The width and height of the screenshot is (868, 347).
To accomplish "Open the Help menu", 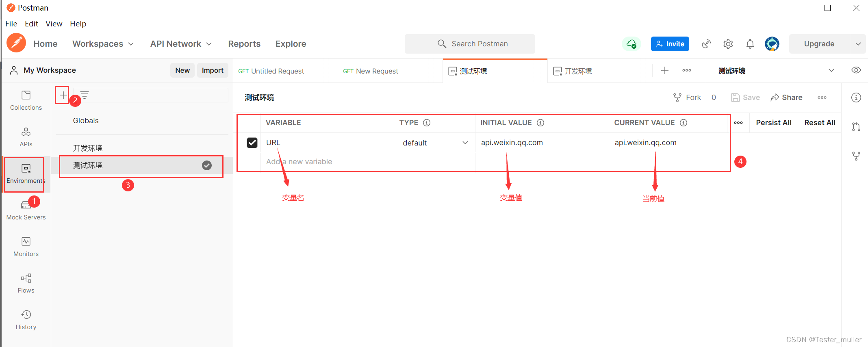I will coord(78,24).
